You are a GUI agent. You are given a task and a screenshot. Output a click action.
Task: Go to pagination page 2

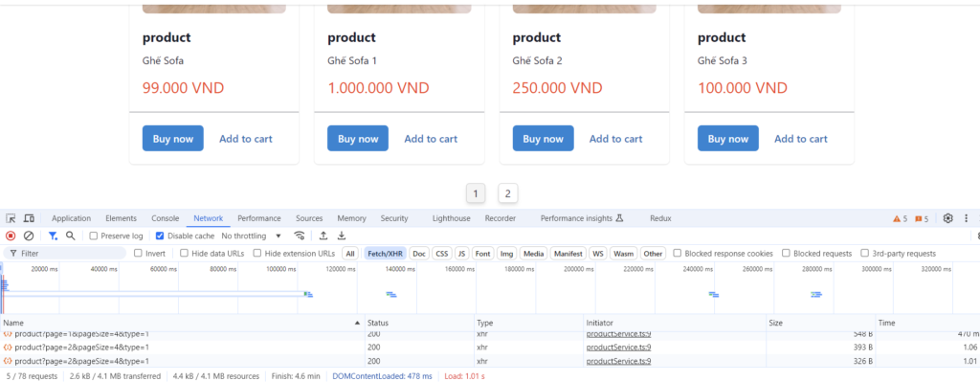tap(508, 193)
